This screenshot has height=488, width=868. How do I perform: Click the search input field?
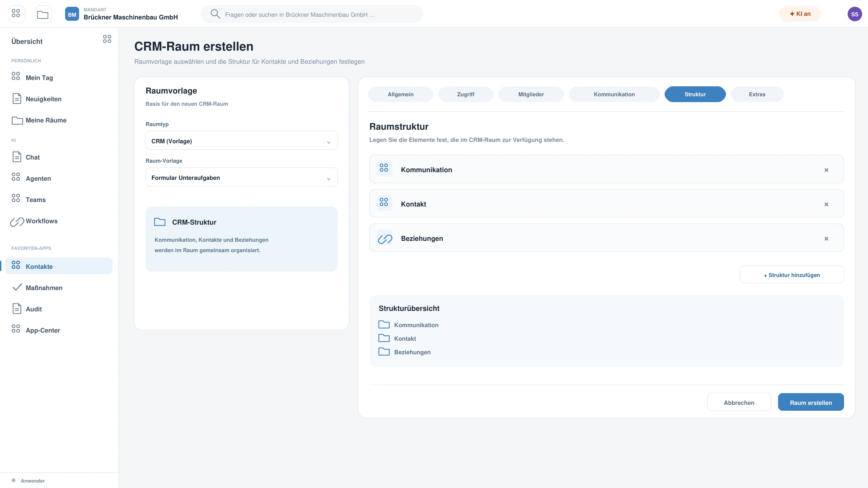pos(312,14)
